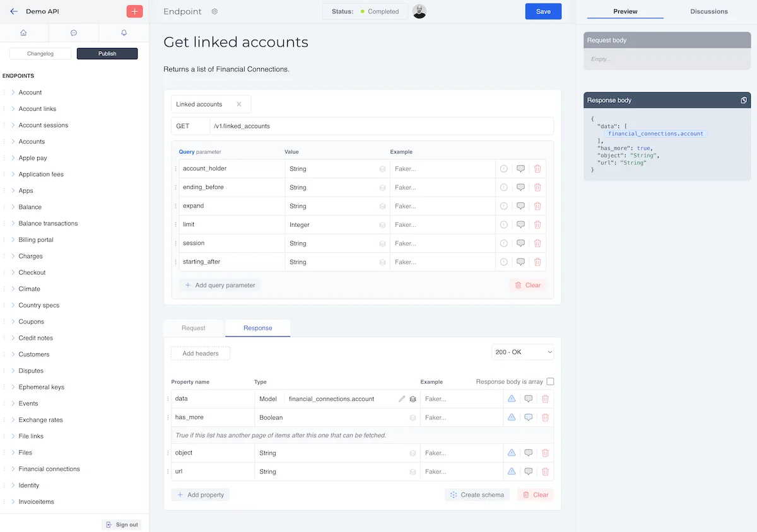Image resolution: width=757 pixels, height=532 pixels.
Task: Toggle Response body is array checkbox
Action: [x=550, y=381]
